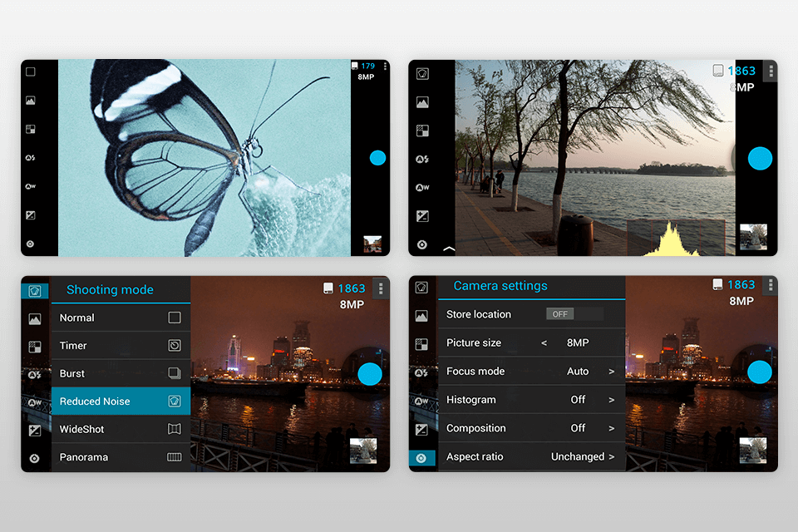Open the Composition setting row

coord(531,428)
